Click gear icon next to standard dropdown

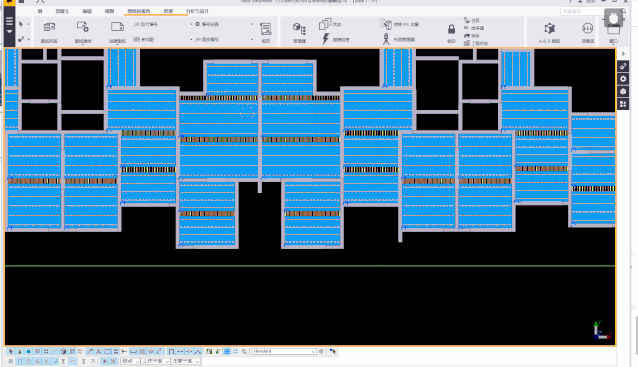click(x=321, y=352)
